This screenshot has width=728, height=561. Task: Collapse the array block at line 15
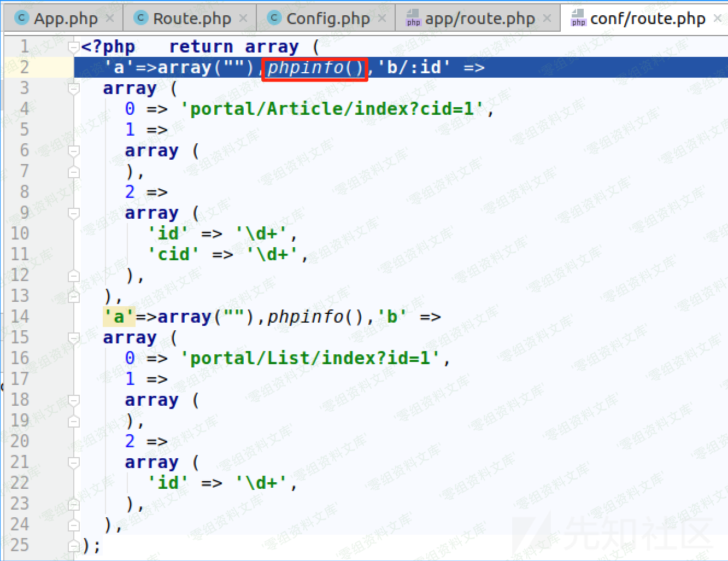pyautogui.click(x=74, y=338)
